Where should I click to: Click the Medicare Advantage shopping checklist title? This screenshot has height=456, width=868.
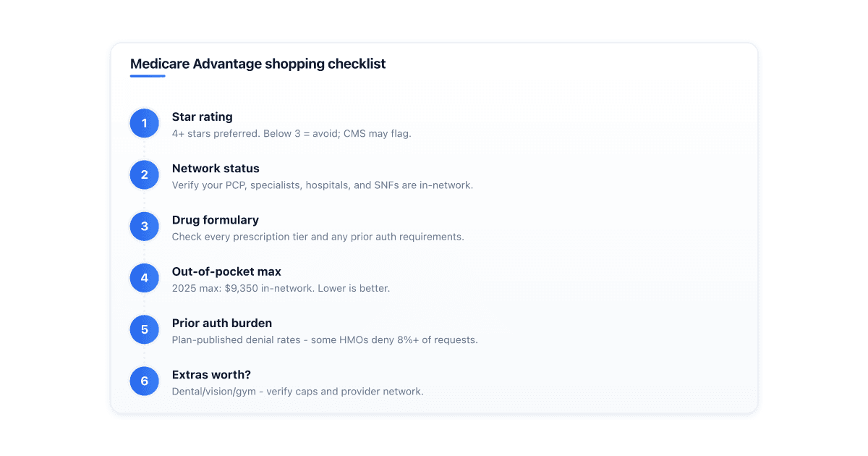point(258,64)
